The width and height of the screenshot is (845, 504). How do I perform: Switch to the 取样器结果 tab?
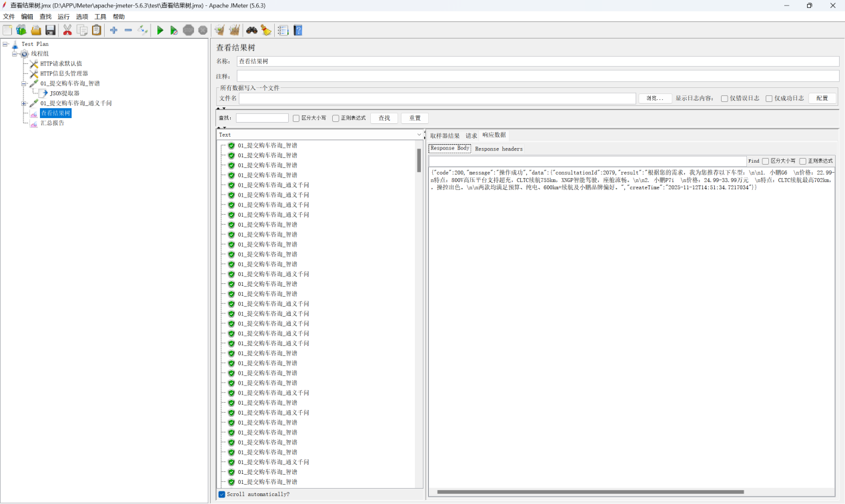click(x=445, y=135)
